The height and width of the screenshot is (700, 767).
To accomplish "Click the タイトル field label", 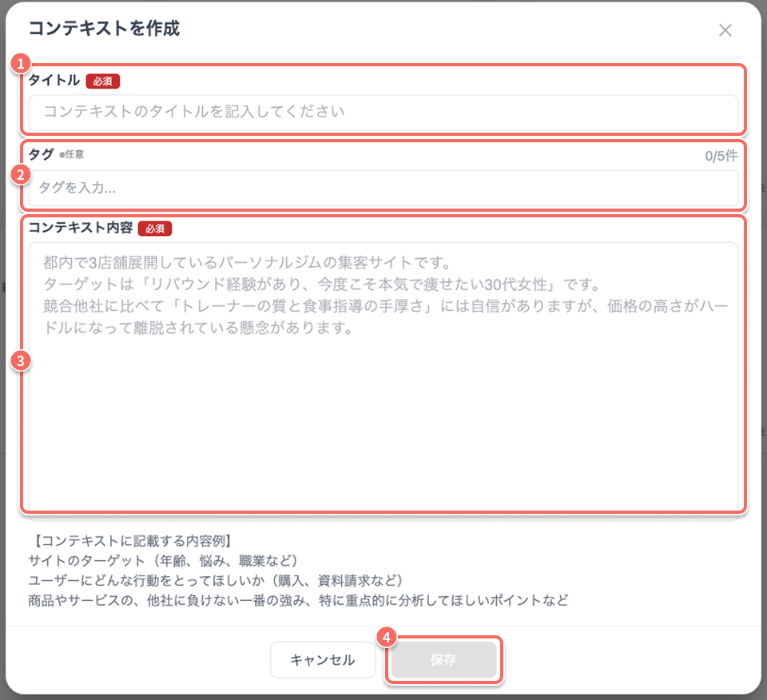I will (54, 80).
